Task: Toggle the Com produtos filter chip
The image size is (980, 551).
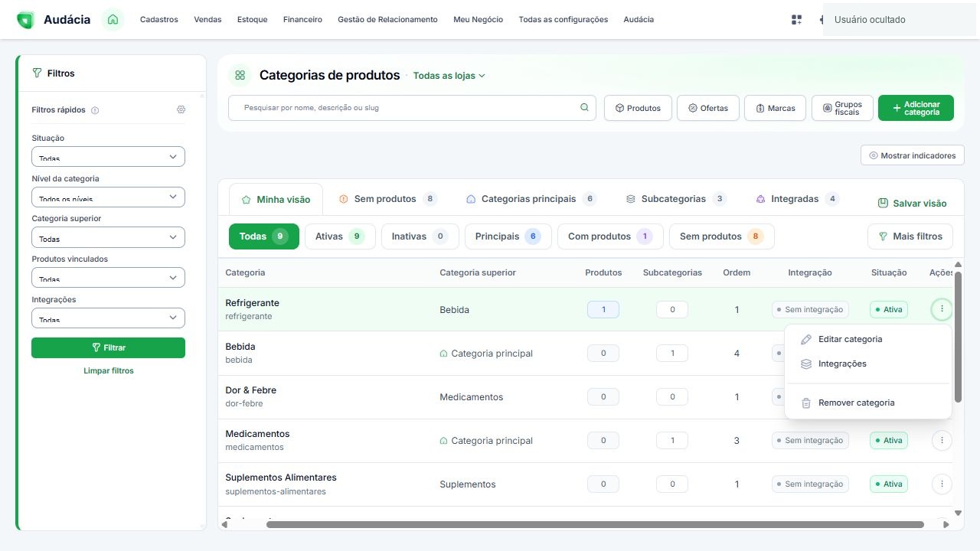Action: coord(610,236)
